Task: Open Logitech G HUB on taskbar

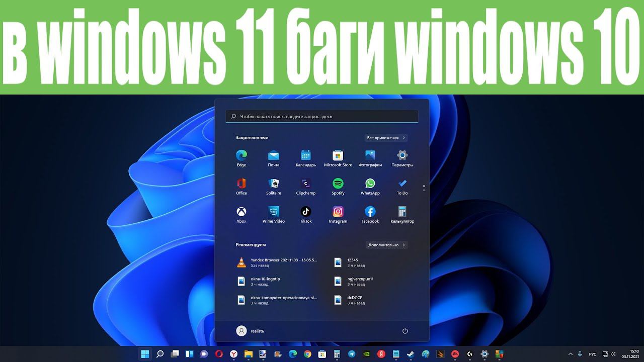Action: click(x=469, y=354)
